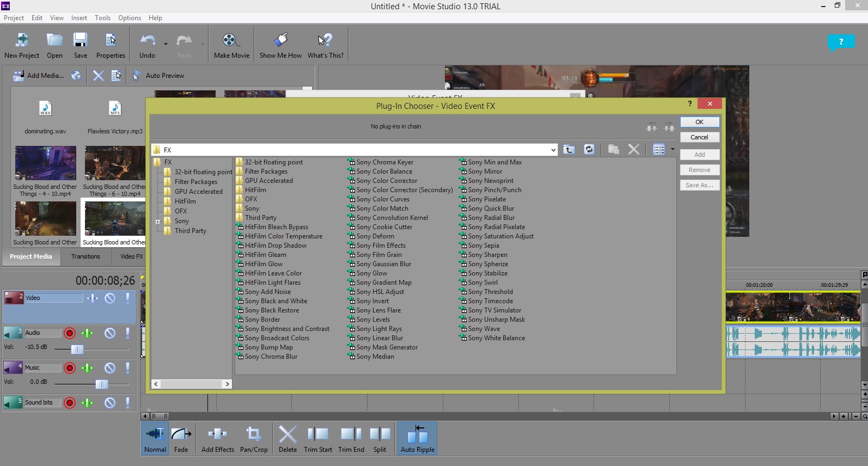
Task: Click the Add Media icon
Action: click(19, 76)
